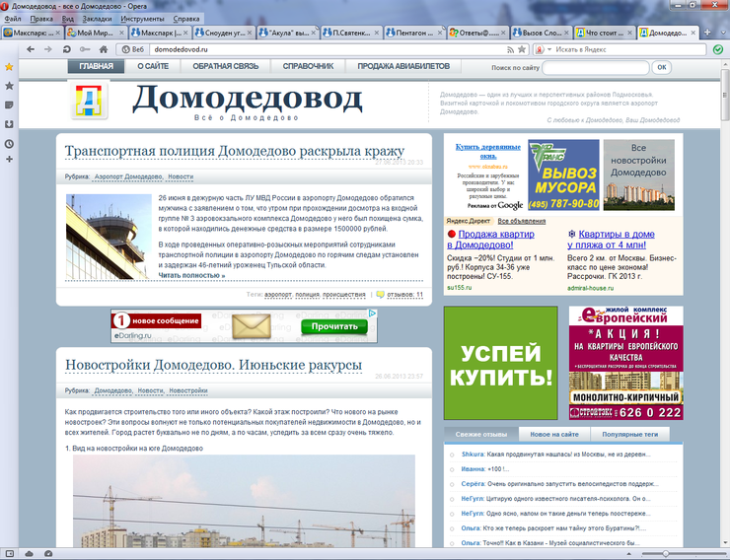
Task: Switch to the Пентагон browser tab
Action: 415,33
